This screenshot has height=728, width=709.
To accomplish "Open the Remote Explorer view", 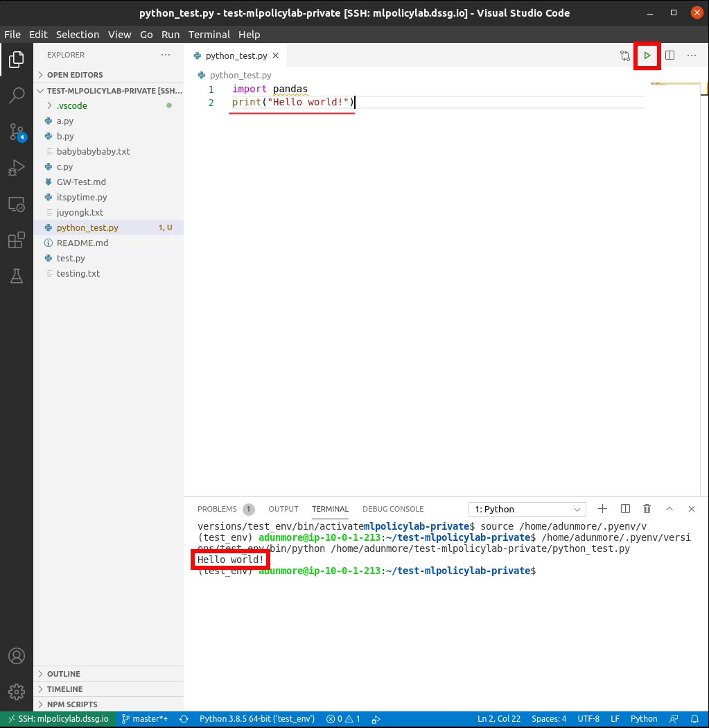I will pos(16,205).
